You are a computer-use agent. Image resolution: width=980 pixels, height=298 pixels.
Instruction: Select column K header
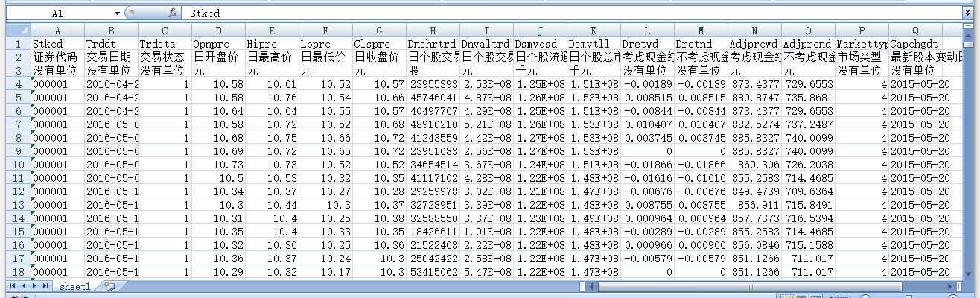point(594,31)
